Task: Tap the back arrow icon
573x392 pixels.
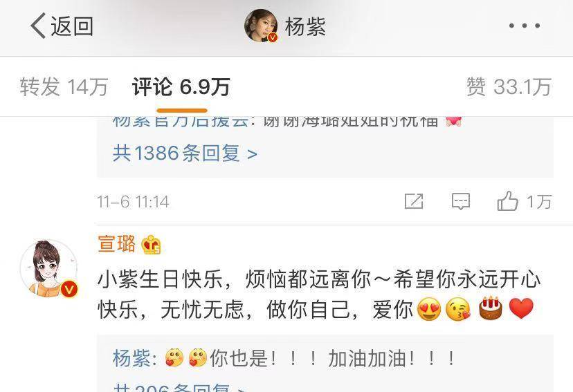Action: (x=38, y=26)
